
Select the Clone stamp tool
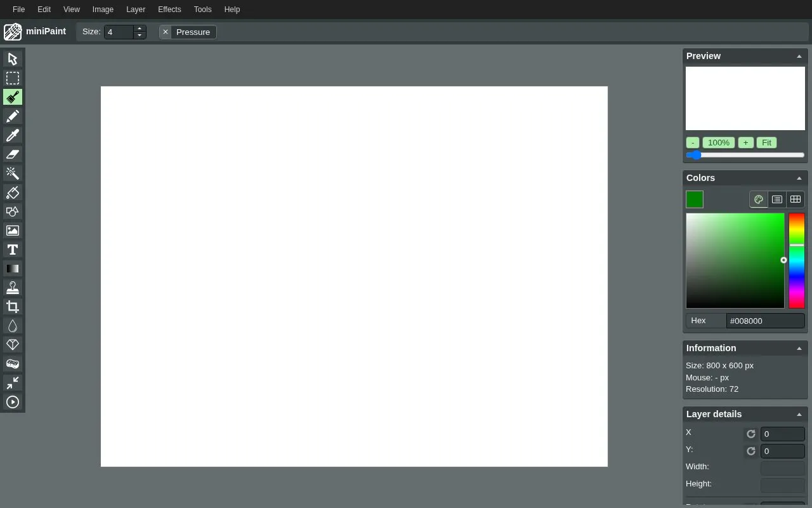tap(13, 288)
